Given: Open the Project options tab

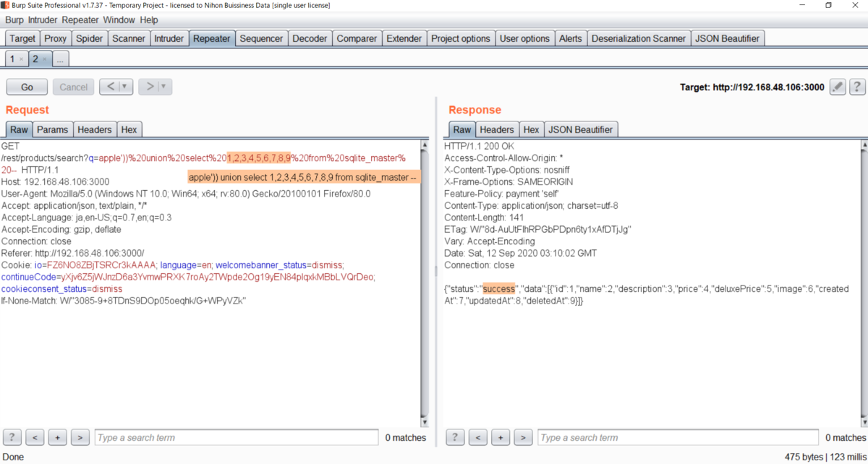Looking at the screenshot, I should (461, 38).
